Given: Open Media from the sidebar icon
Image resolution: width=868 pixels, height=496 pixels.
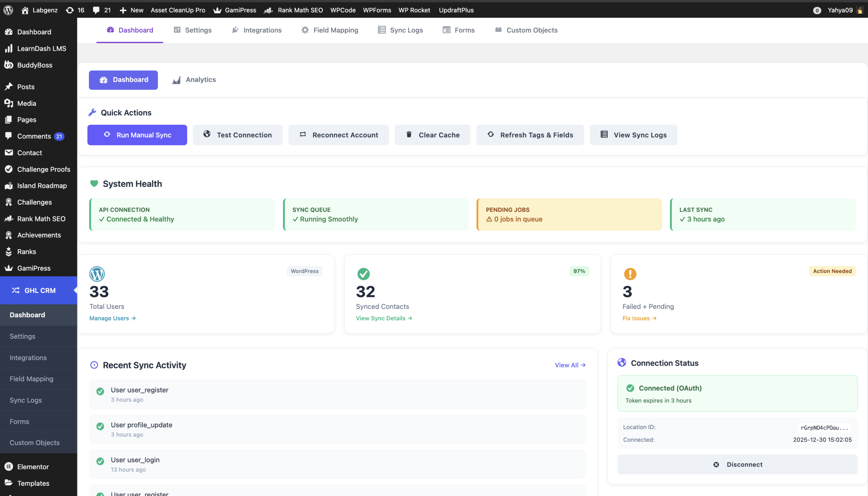Looking at the screenshot, I should [x=8, y=103].
